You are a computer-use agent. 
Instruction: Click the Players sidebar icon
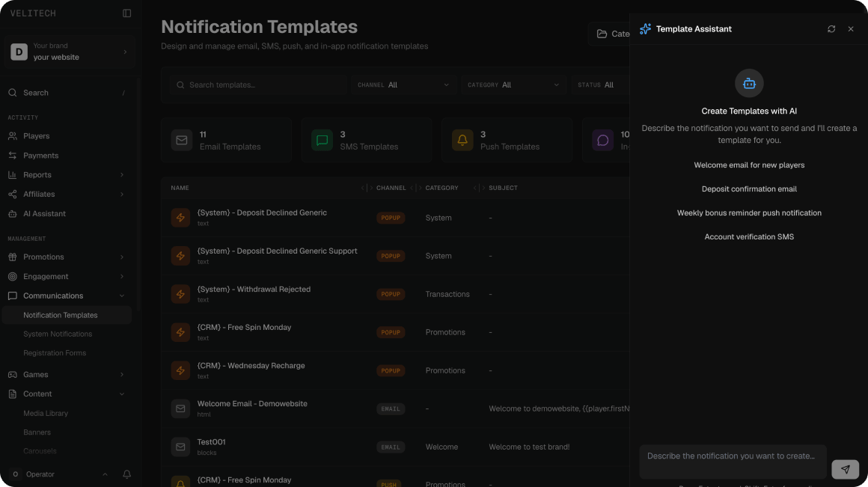[x=12, y=136]
